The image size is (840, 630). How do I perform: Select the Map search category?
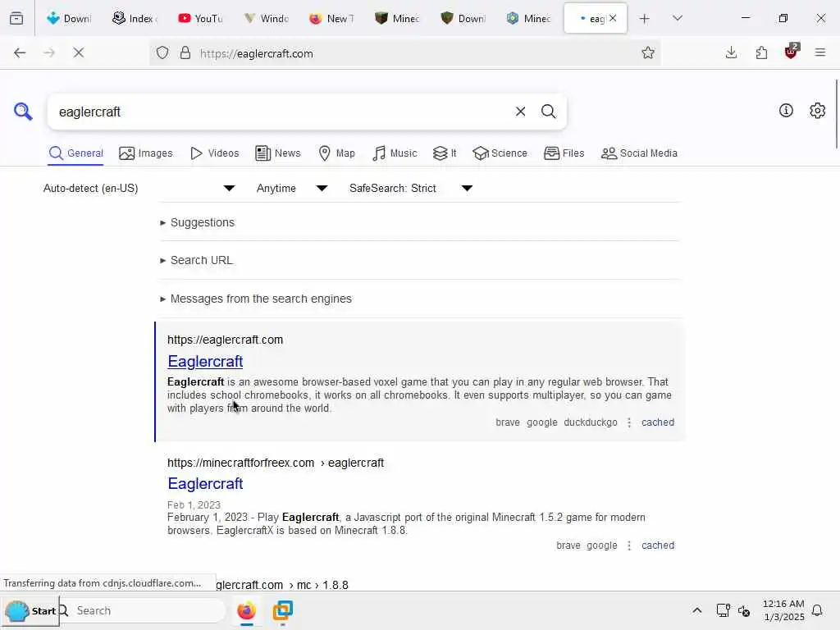coord(337,153)
